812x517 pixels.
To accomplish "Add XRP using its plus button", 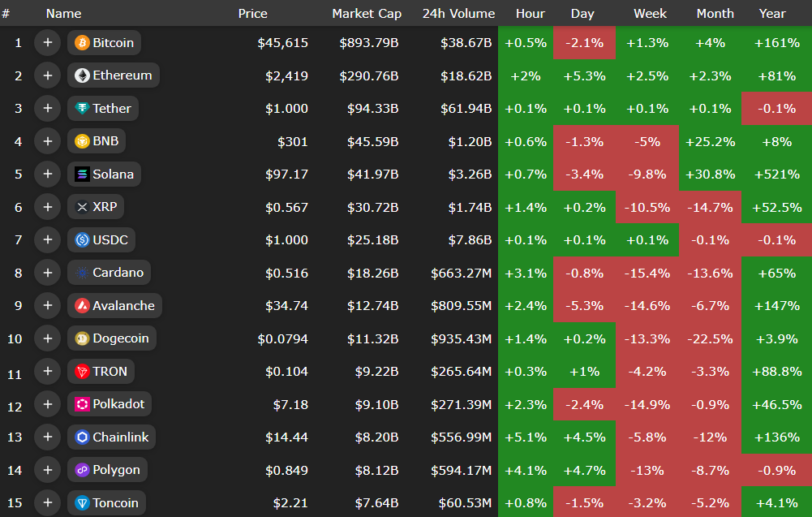I will pyautogui.click(x=47, y=207).
